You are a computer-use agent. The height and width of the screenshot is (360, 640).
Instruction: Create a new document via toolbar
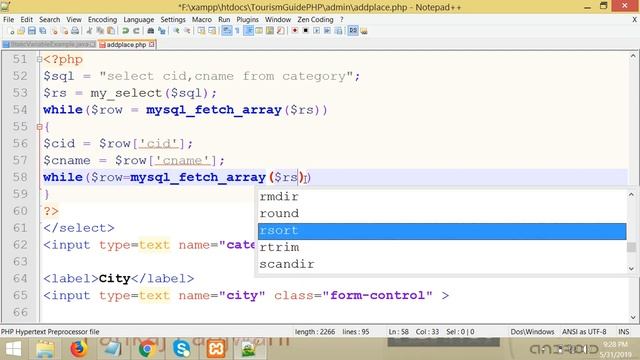pos(11,31)
